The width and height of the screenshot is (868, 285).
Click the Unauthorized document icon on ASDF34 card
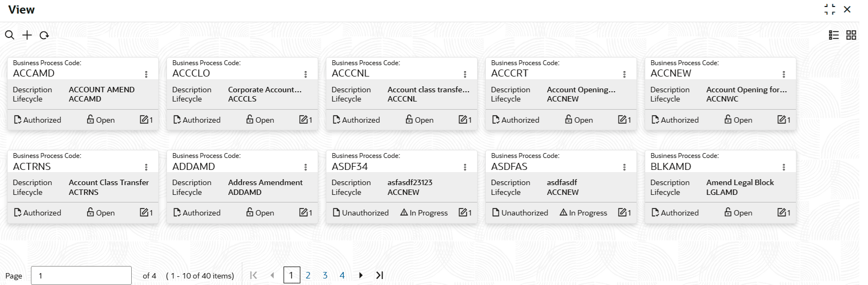pos(336,212)
